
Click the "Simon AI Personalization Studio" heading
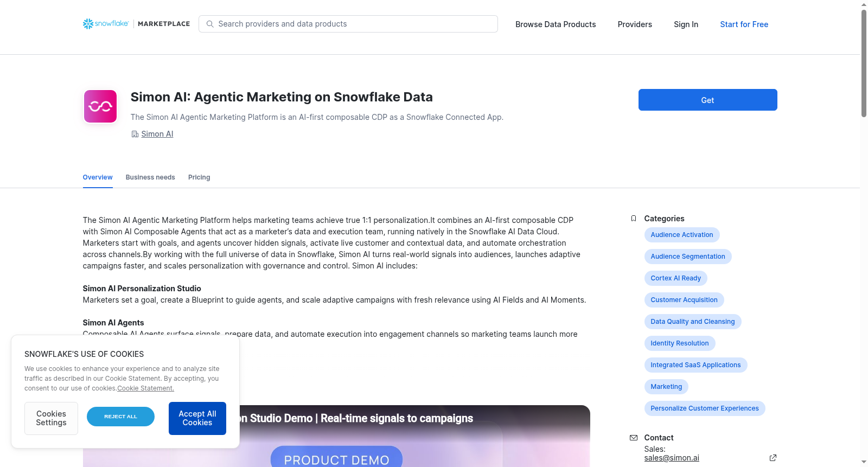tap(142, 289)
